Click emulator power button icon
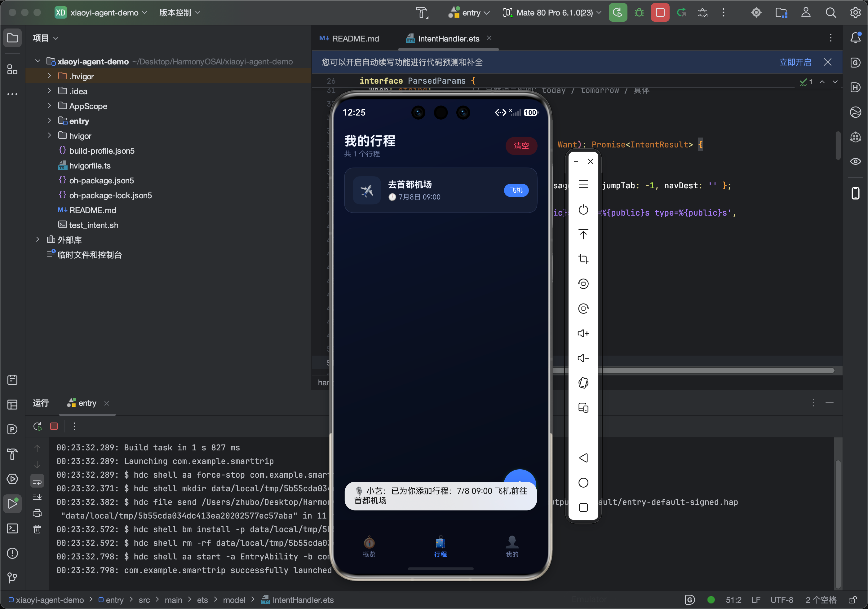 583,209
